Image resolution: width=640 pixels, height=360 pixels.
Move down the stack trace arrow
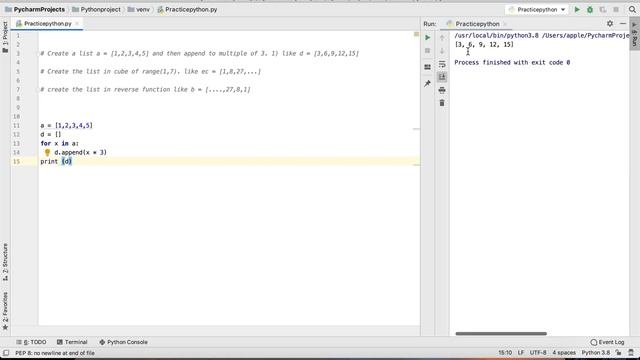click(x=442, y=51)
